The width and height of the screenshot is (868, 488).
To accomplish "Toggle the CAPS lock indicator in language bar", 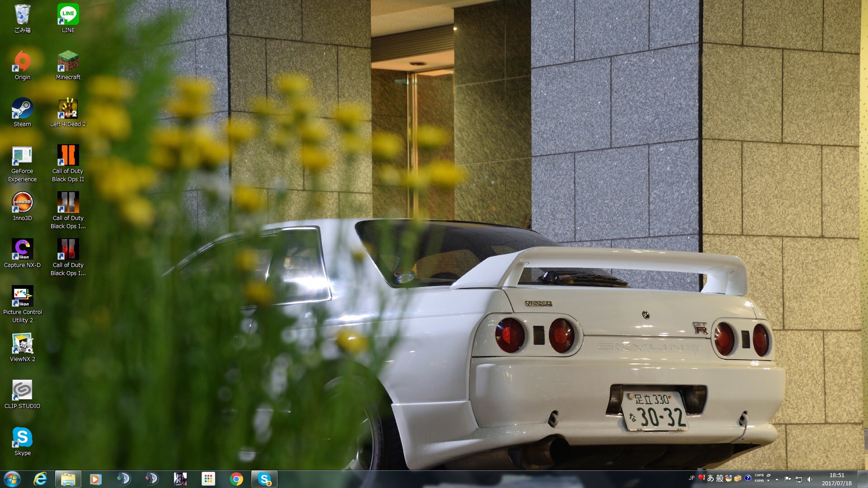I will 759,475.
